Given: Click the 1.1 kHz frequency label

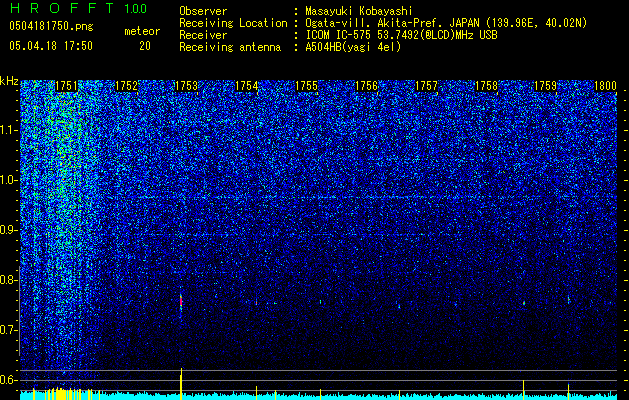Looking at the screenshot, I should coord(8,130).
